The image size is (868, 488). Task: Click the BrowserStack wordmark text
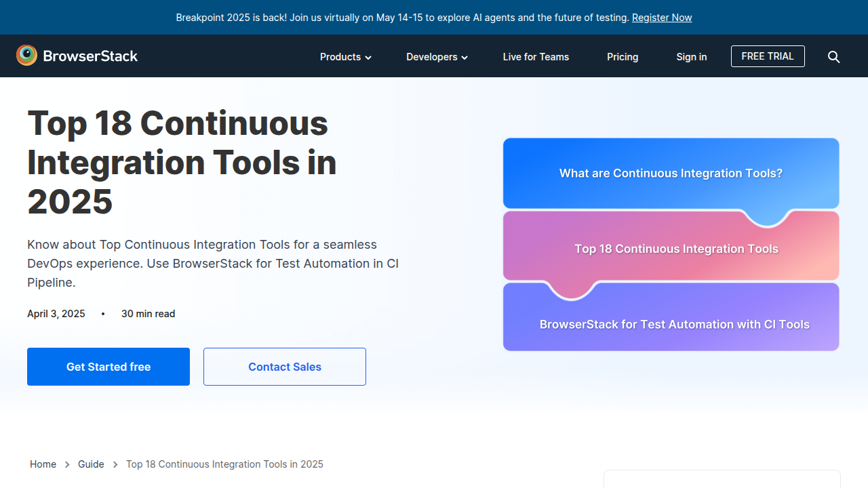click(90, 56)
